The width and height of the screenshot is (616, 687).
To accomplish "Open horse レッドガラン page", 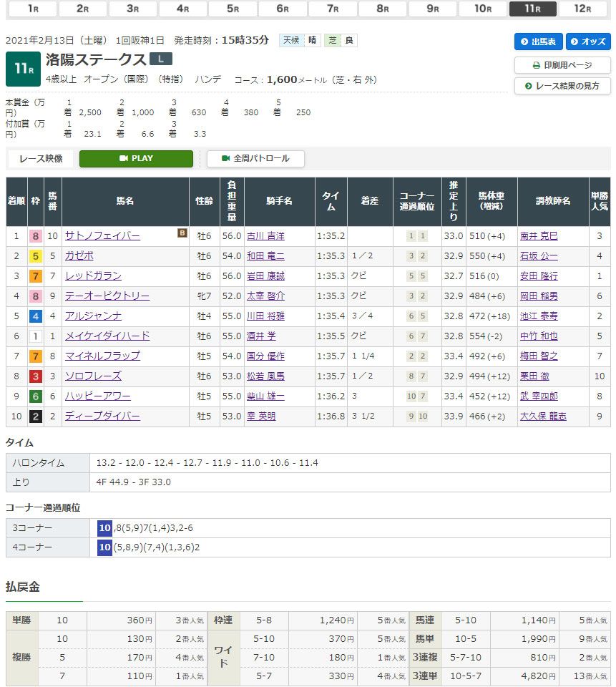I will (x=93, y=276).
